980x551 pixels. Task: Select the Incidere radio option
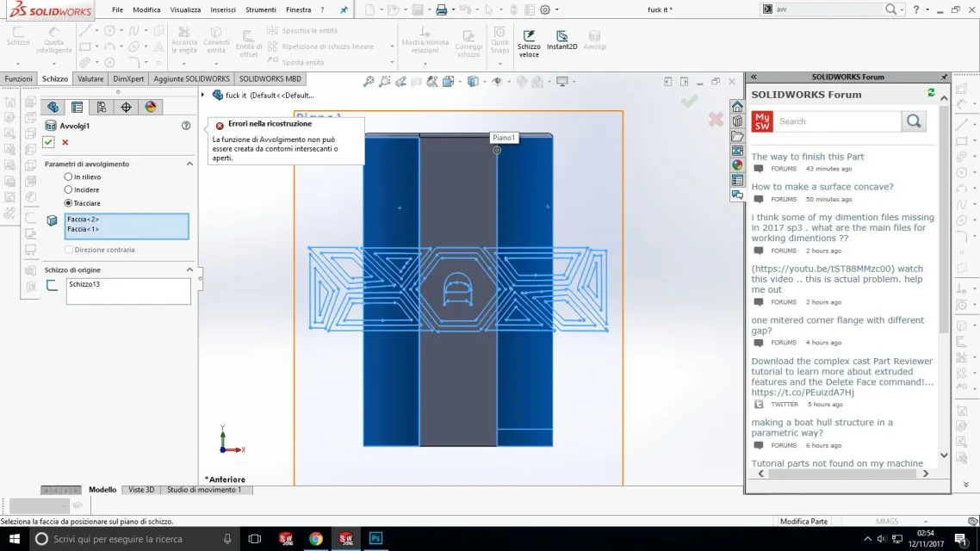pyautogui.click(x=69, y=189)
